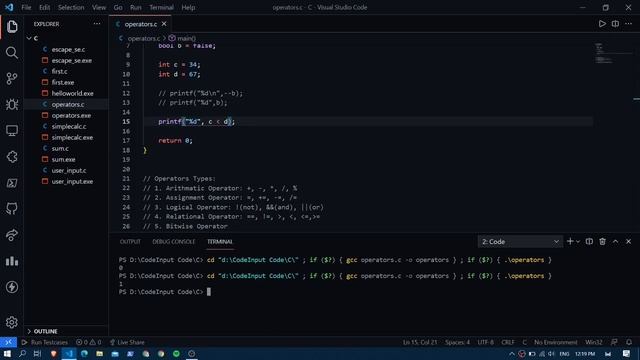Open the notifications bell in status bar

click(x=629, y=342)
